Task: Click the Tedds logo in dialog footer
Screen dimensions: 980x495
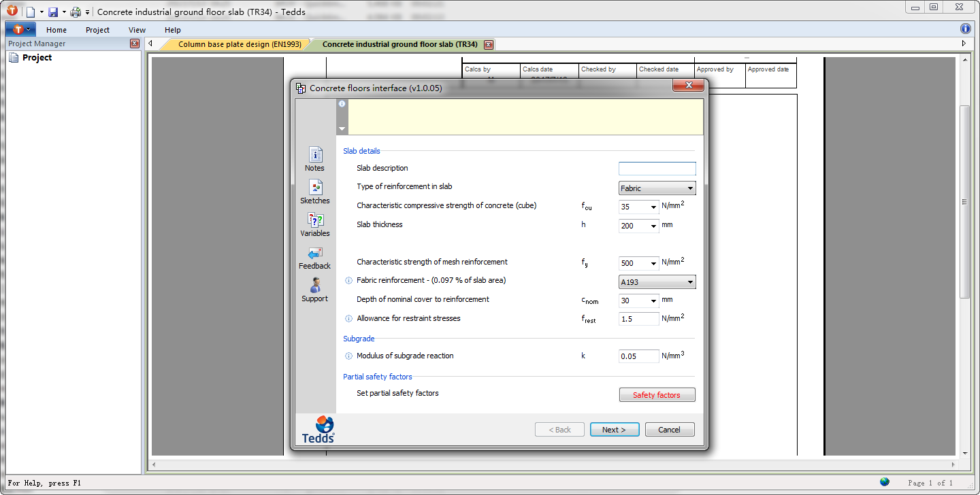Action: point(318,429)
